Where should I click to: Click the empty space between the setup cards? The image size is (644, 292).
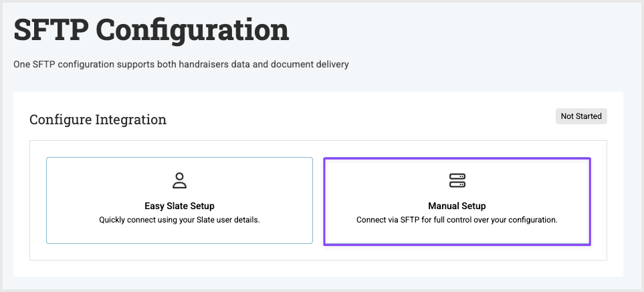tap(318, 200)
